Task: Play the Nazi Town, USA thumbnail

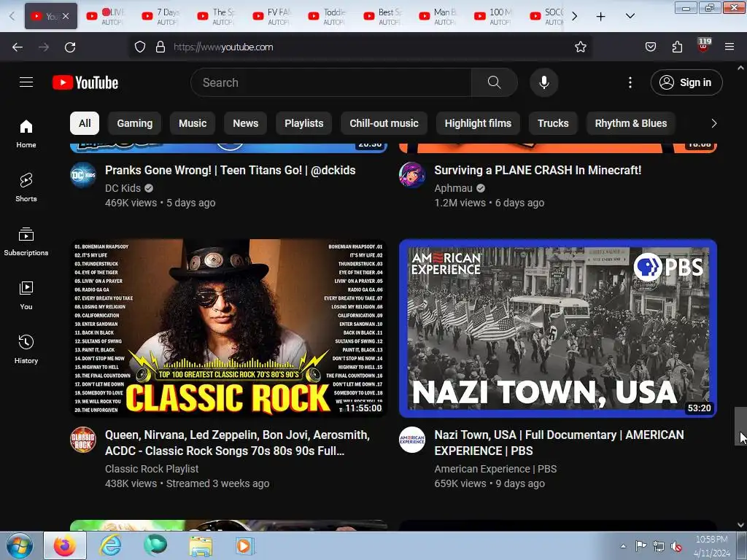Action: (x=558, y=327)
